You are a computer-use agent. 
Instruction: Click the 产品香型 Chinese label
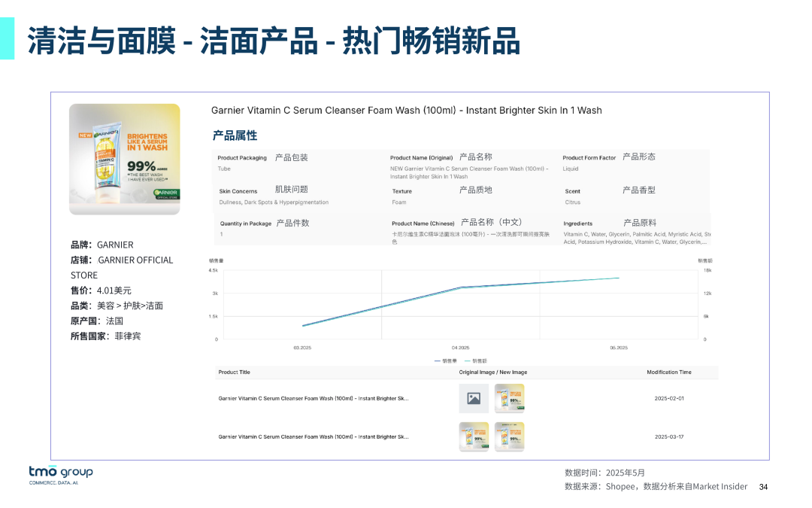click(639, 190)
